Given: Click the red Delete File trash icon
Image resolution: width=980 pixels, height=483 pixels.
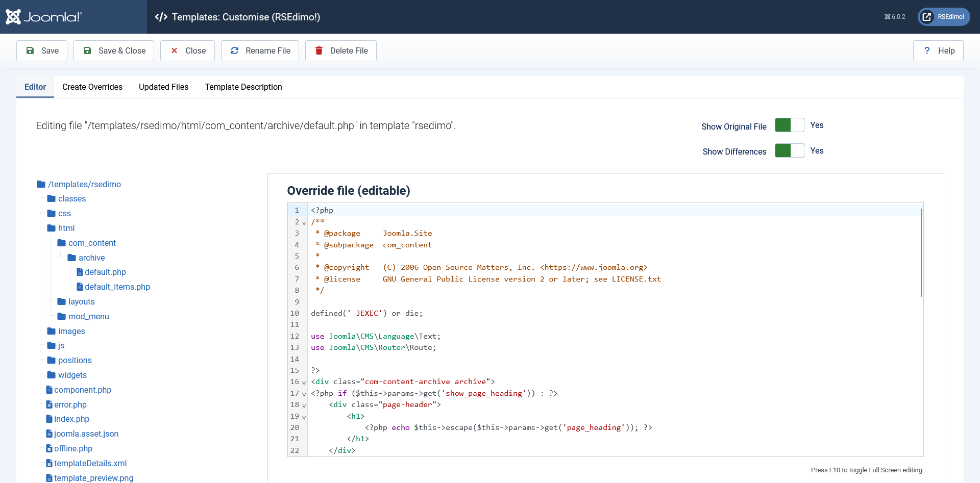Looking at the screenshot, I should tap(319, 50).
